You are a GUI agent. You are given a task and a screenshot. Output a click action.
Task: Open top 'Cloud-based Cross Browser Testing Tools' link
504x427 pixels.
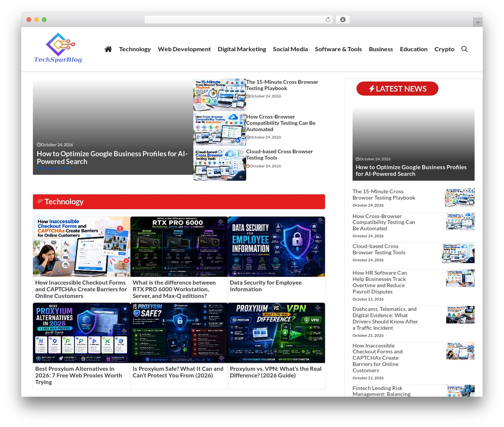click(x=279, y=154)
